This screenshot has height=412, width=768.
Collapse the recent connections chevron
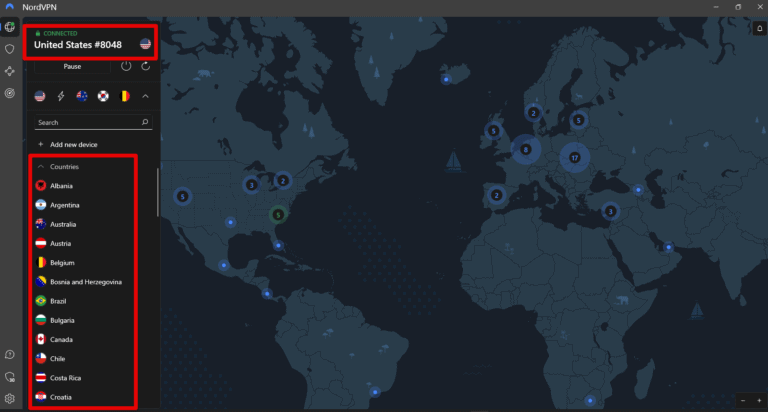pos(145,96)
